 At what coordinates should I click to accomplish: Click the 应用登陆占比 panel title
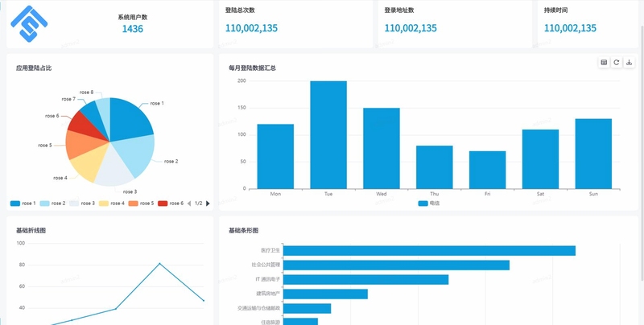34,68
